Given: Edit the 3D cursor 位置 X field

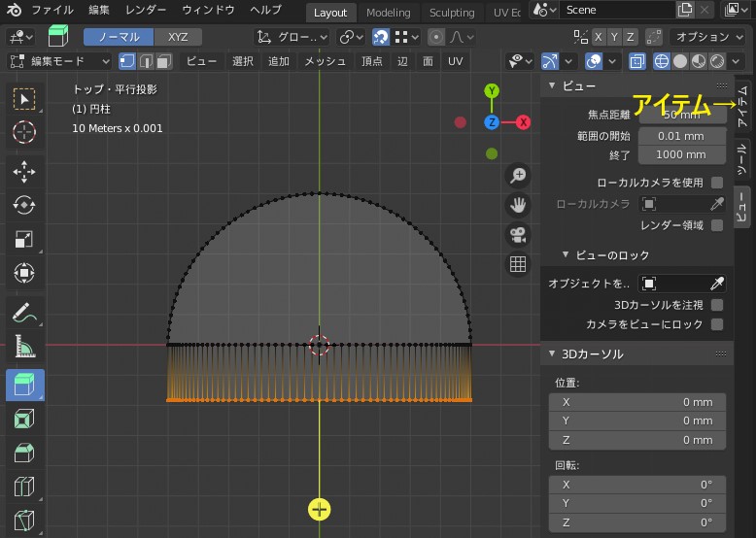Looking at the screenshot, I should click(x=636, y=402).
